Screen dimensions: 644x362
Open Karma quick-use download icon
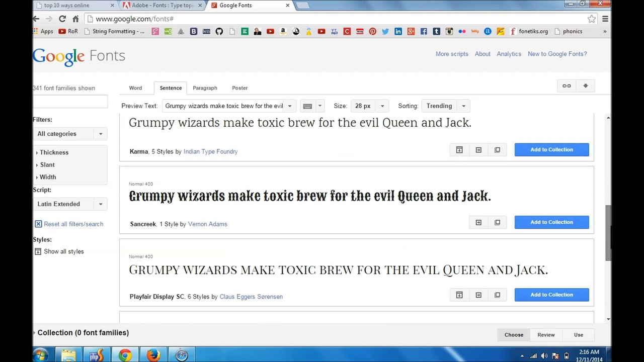pos(459,150)
